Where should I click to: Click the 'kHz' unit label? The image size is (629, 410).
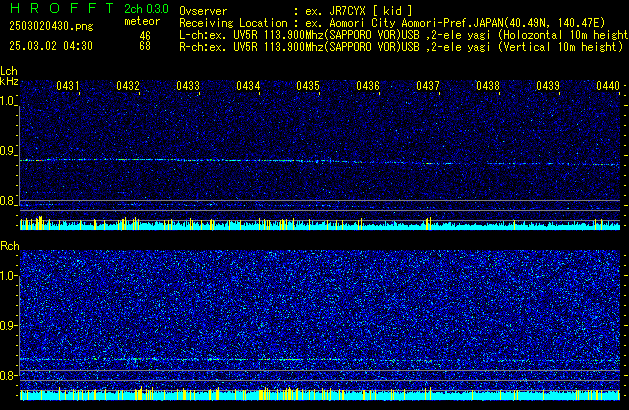pos(9,81)
